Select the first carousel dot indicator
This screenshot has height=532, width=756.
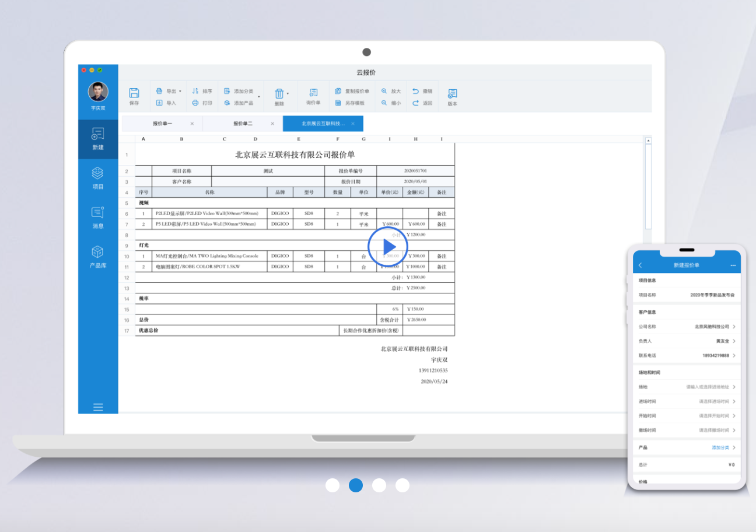pos(332,485)
